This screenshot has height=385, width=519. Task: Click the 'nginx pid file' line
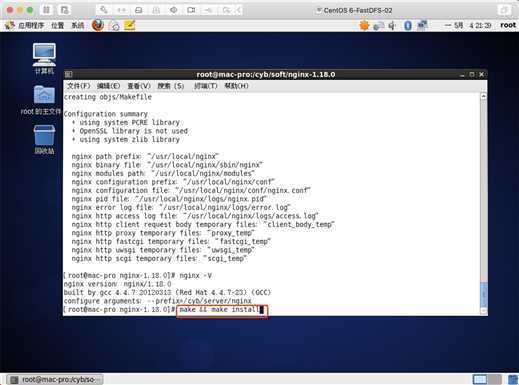coord(169,199)
